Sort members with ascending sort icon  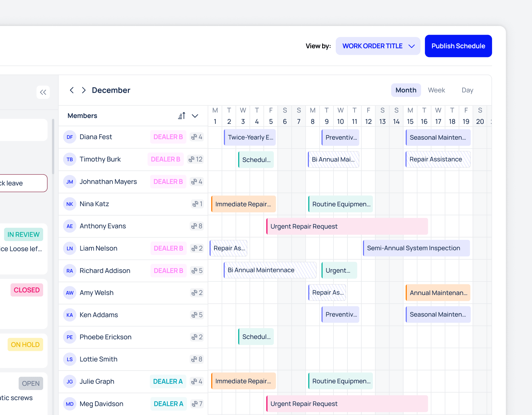pyautogui.click(x=182, y=116)
